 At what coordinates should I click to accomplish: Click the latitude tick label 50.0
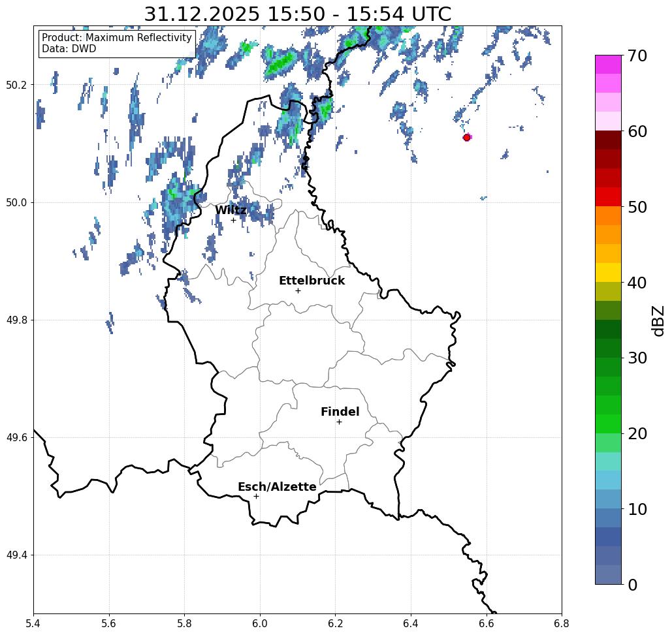click(x=16, y=202)
